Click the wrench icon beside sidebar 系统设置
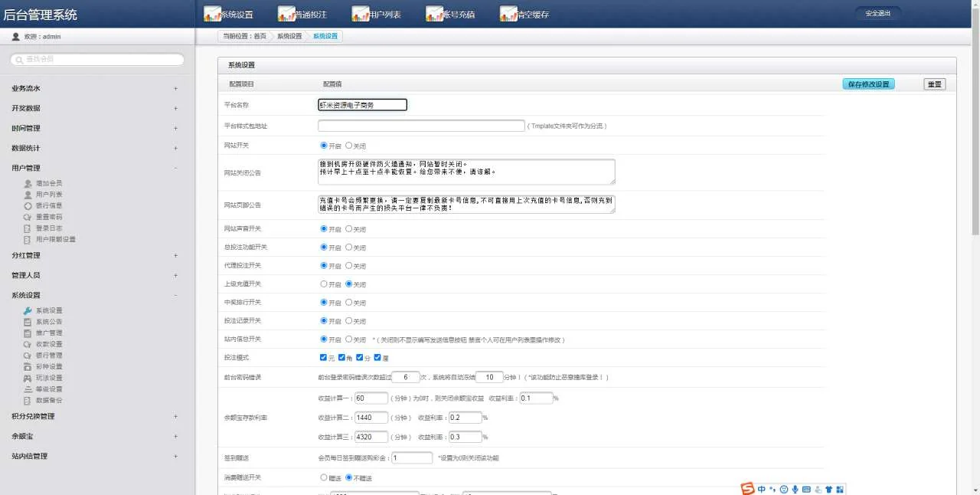Screen dimensions: 980x495 pyautogui.click(x=28, y=310)
